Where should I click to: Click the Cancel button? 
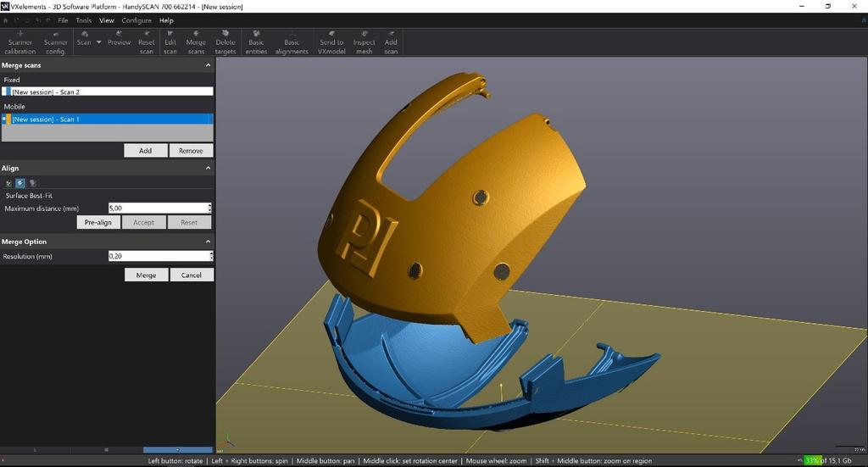click(x=192, y=275)
